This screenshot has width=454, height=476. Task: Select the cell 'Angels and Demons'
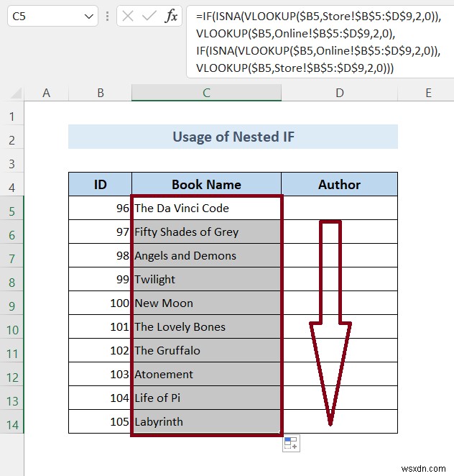pyautogui.click(x=206, y=255)
